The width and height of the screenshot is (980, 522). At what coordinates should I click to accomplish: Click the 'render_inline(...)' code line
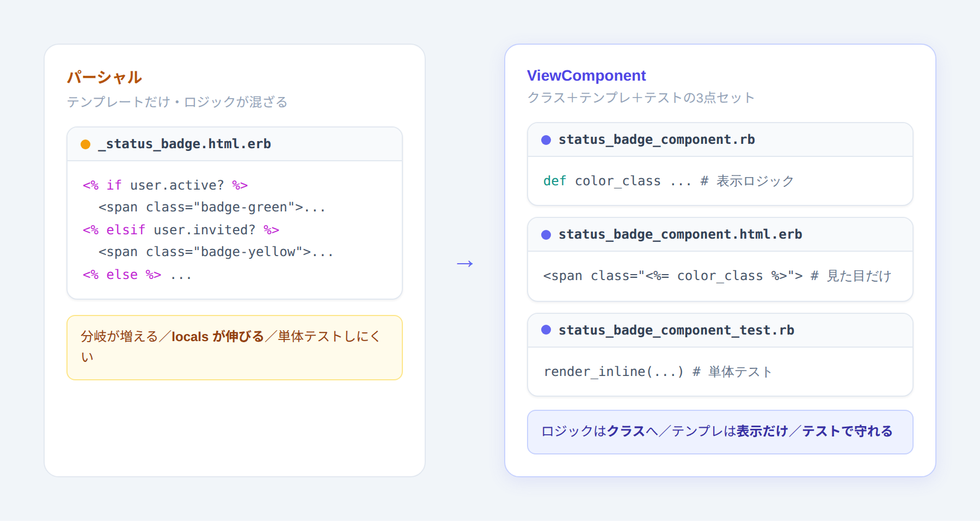click(658, 372)
